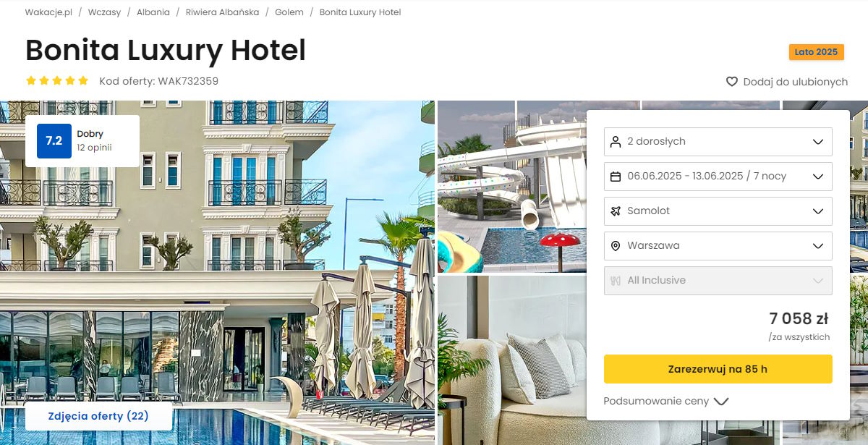Click the heart icon to add favorite
This screenshot has height=445, width=868.
point(731,82)
